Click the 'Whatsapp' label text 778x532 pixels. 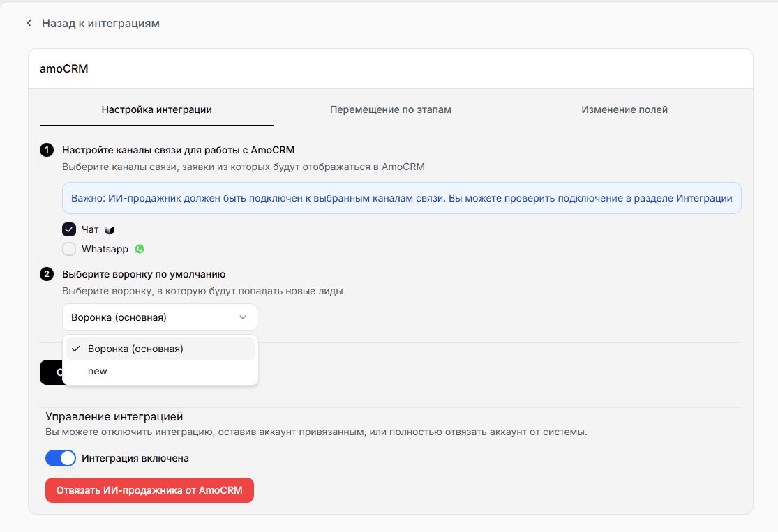[105, 249]
